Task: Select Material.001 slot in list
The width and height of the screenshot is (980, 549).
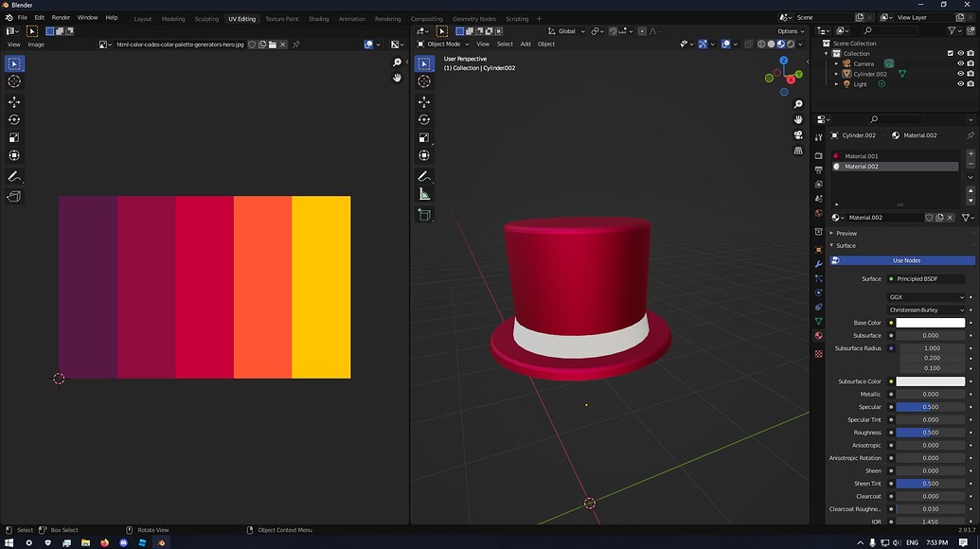Action: (895, 156)
